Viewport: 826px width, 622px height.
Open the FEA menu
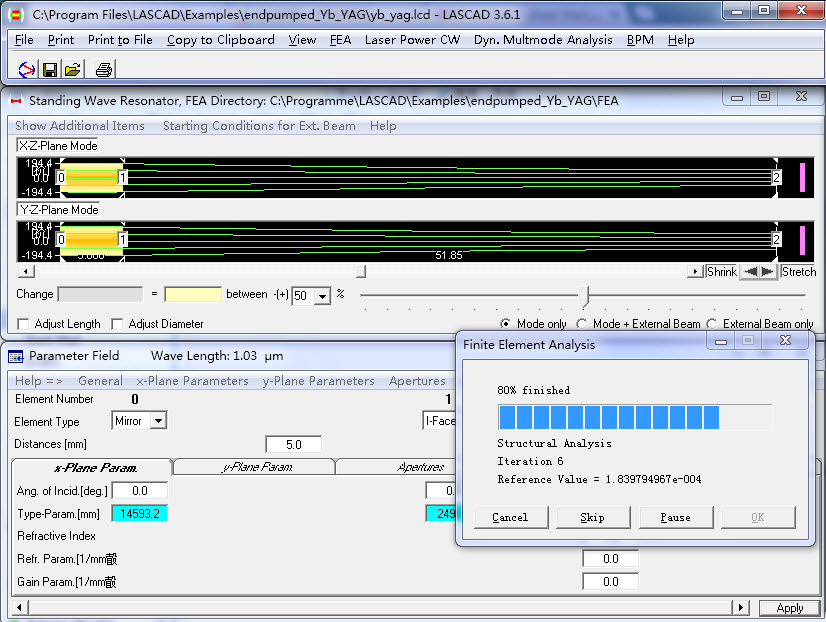(x=340, y=40)
